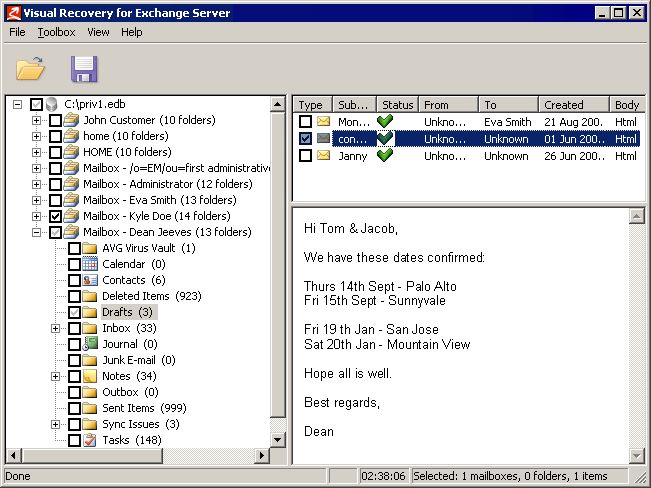
Task: Collapse the Mailbox - Dean Jeeves tree node
Action: click(x=37, y=232)
